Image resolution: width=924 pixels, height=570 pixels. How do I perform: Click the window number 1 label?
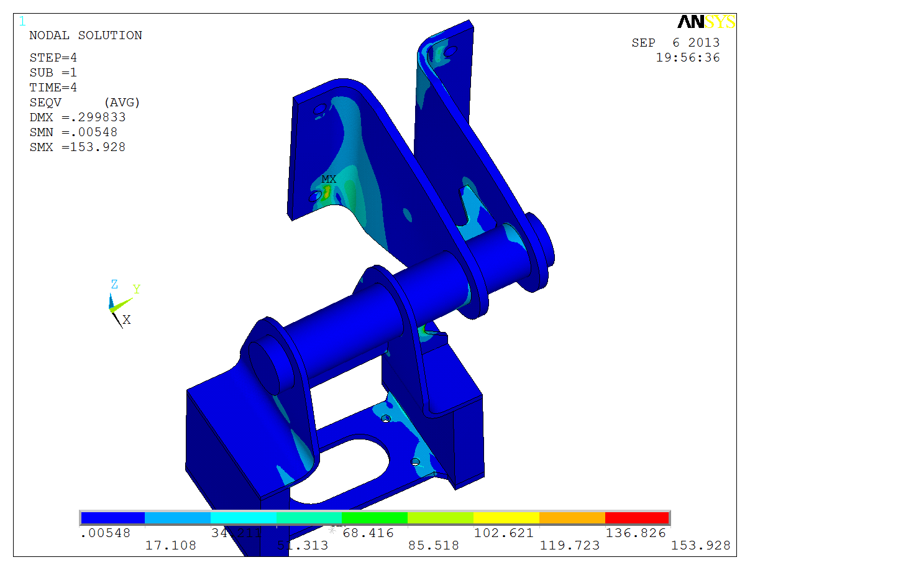point(22,22)
